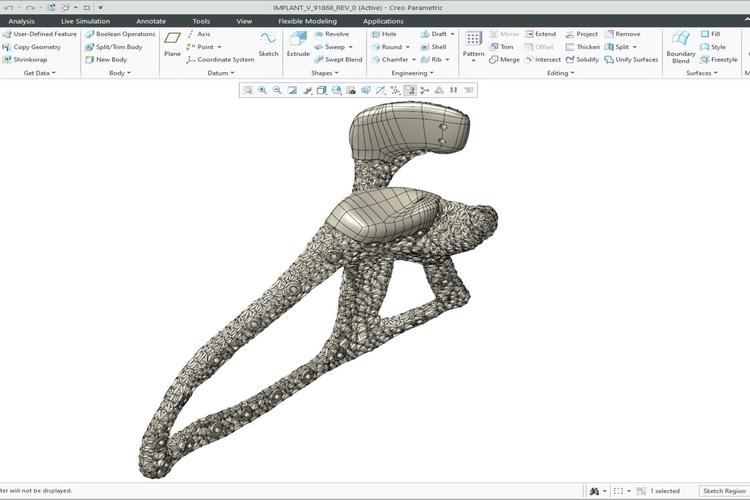Click the Unify Surfaces button
This screenshot has width=750, height=500.
coord(632,59)
